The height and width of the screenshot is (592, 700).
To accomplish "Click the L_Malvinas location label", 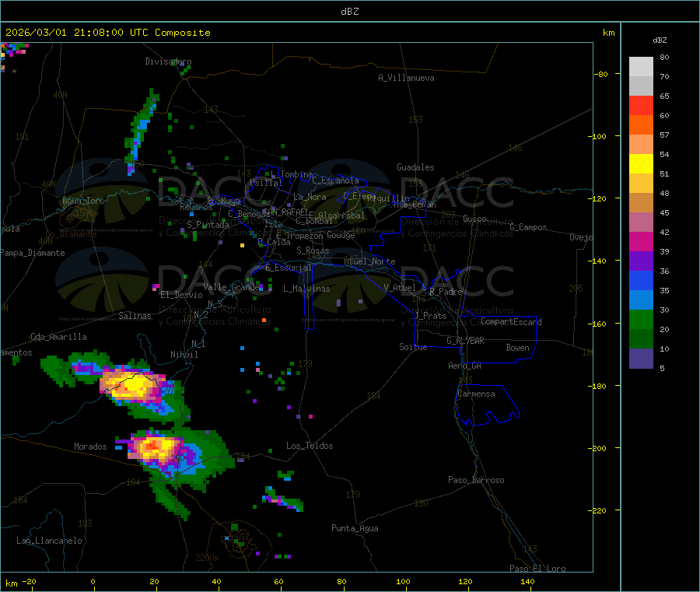I will click(x=306, y=289).
